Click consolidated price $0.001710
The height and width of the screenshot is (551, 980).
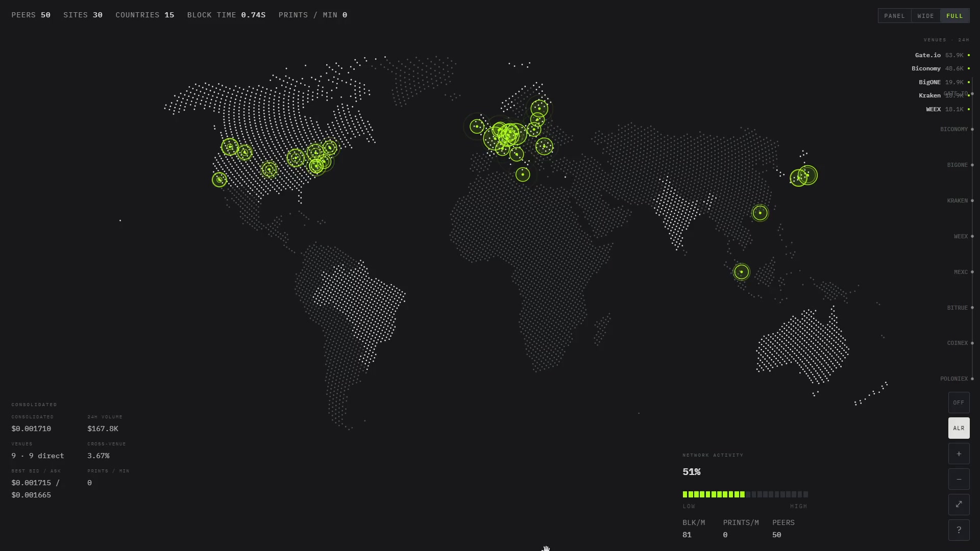pos(31,429)
